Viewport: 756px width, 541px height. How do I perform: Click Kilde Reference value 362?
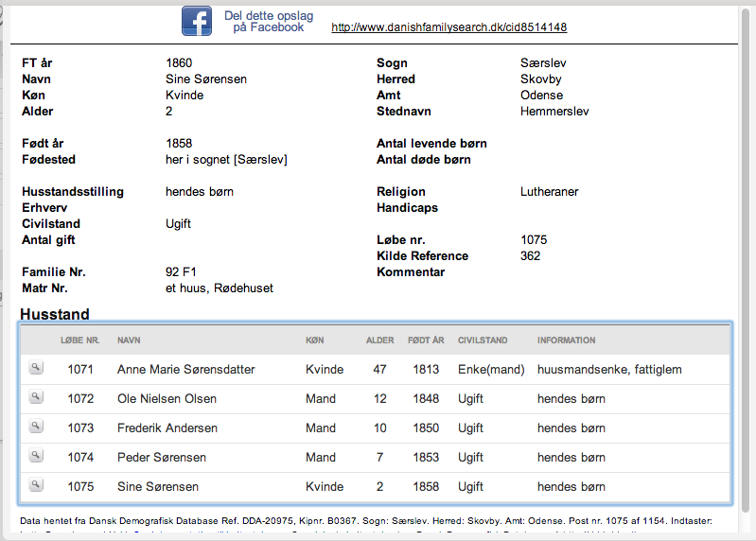tap(531, 255)
